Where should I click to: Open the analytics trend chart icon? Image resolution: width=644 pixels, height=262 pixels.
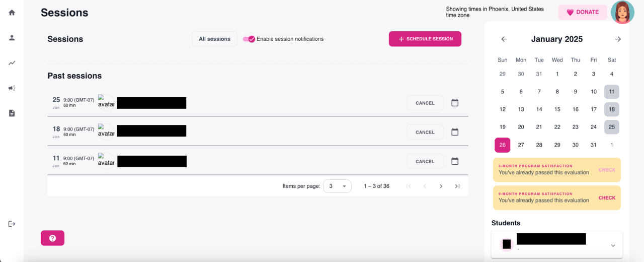(x=12, y=63)
